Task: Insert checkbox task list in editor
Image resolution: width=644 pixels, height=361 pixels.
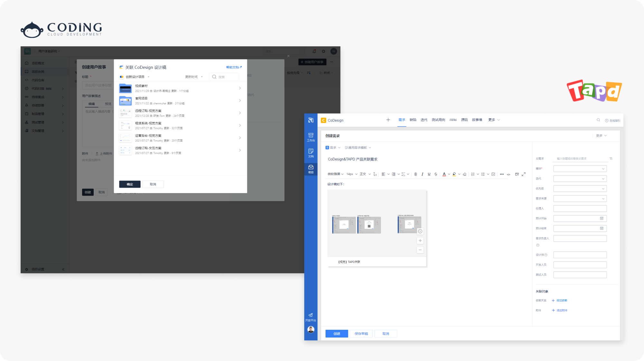Action: [493, 174]
